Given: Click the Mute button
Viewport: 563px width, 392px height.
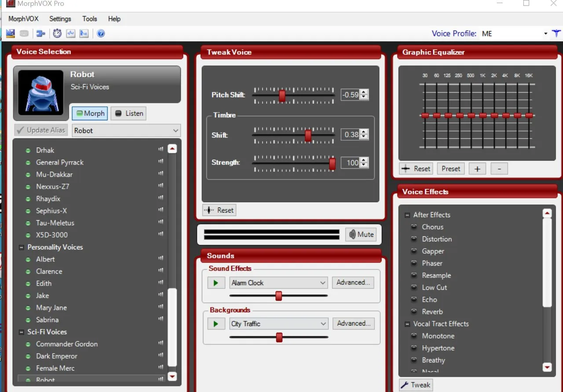Looking at the screenshot, I should 361,234.
